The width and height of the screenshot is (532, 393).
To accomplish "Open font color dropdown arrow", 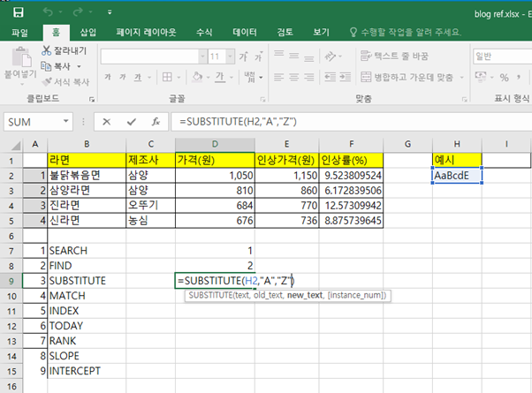I will point(232,78).
